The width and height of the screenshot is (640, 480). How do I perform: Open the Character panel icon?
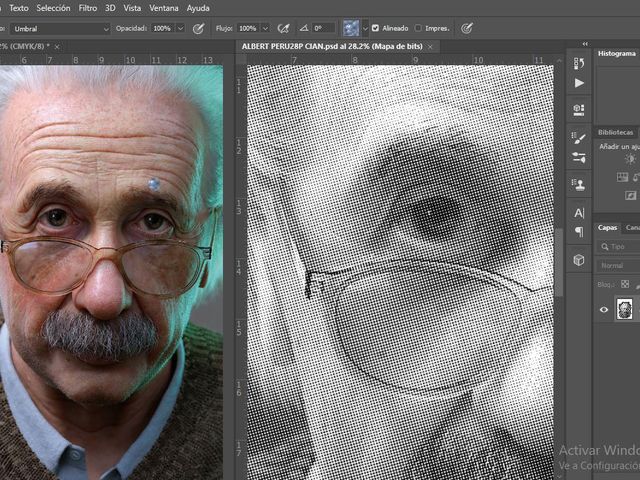[x=579, y=212]
